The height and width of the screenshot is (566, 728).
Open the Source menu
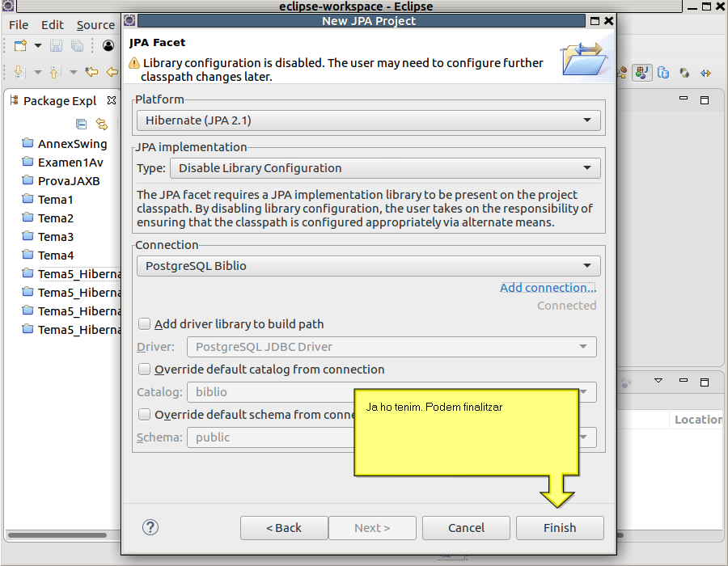click(x=95, y=25)
